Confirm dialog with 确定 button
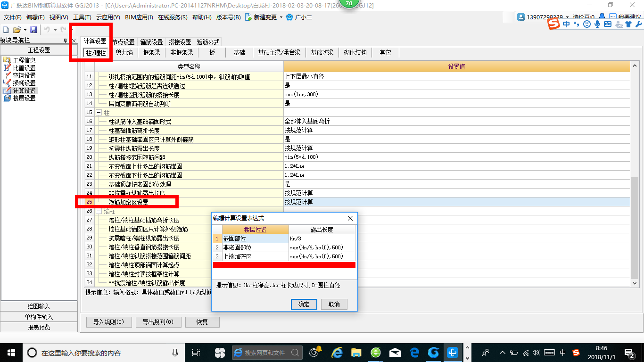The image size is (644, 362). tap(304, 304)
